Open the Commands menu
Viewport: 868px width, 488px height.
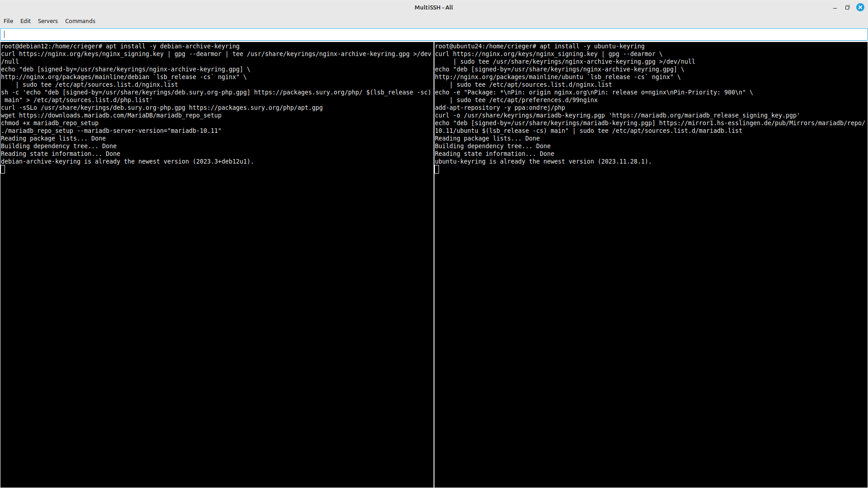[x=80, y=21]
